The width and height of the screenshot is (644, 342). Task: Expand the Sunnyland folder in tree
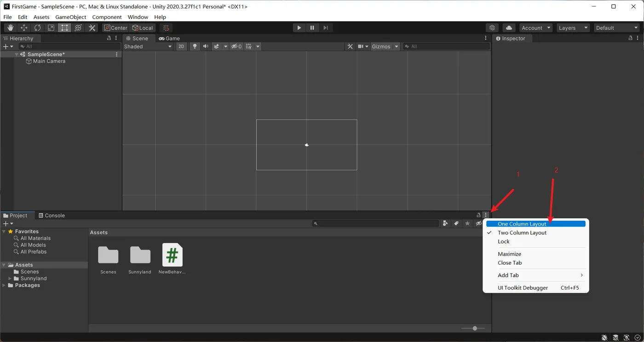[x=10, y=279]
